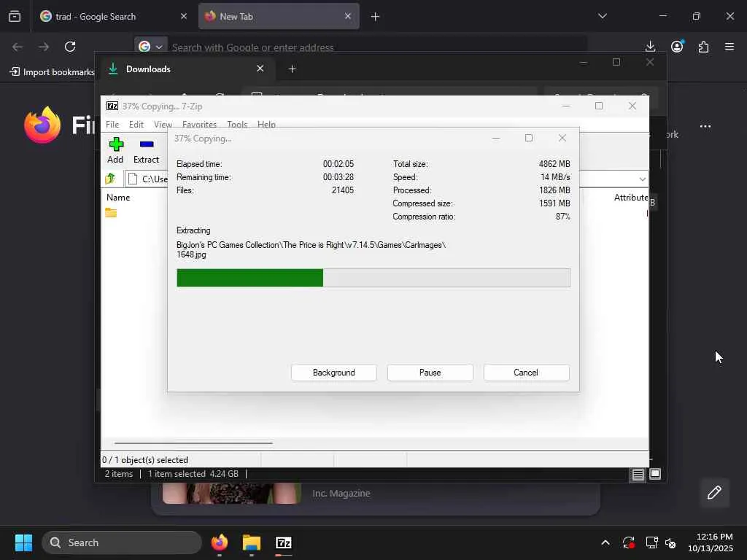Select the folder item in 7-Zip list

point(111,213)
